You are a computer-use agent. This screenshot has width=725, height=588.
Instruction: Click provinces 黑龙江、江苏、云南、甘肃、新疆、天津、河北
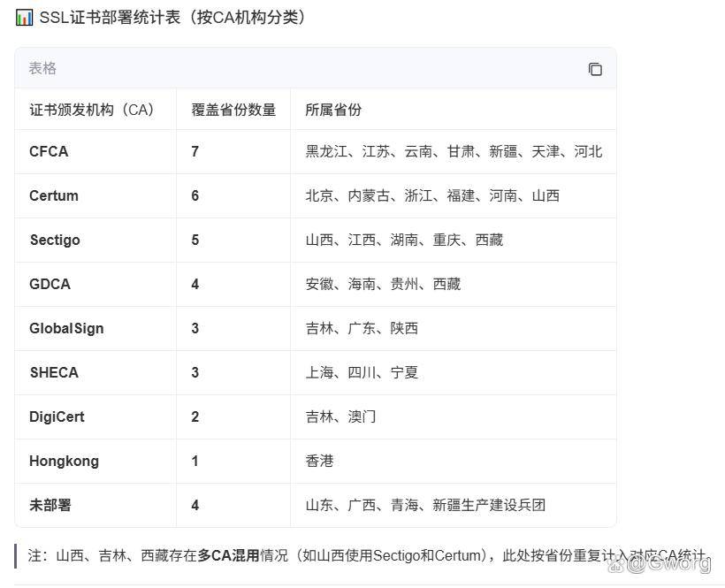click(x=454, y=151)
